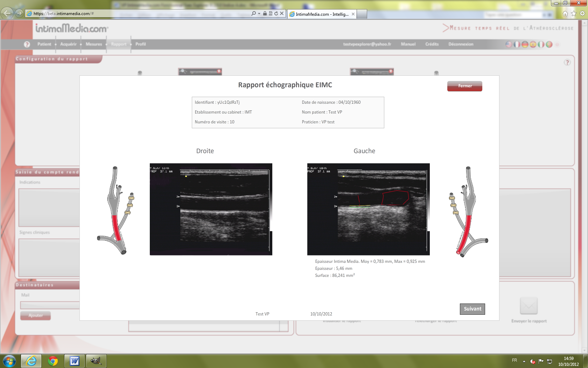Switch language with the German flag
This screenshot has width=588, height=368.
coord(525,45)
